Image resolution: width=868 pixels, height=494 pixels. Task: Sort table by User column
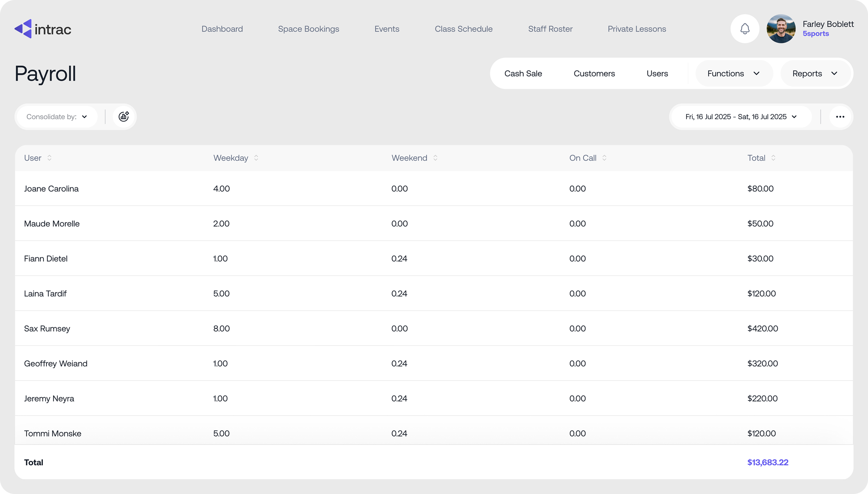coord(49,158)
